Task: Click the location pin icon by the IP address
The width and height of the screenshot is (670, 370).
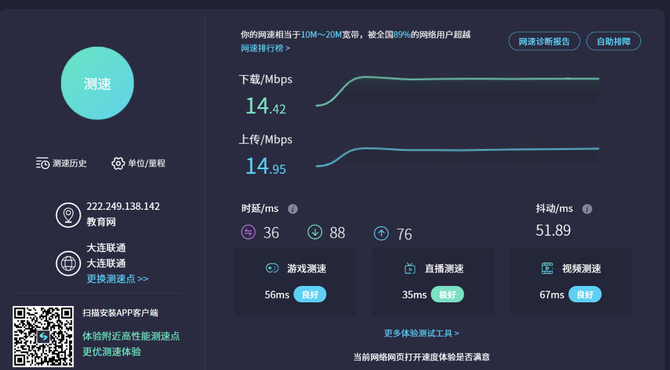Action: point(68,215)
